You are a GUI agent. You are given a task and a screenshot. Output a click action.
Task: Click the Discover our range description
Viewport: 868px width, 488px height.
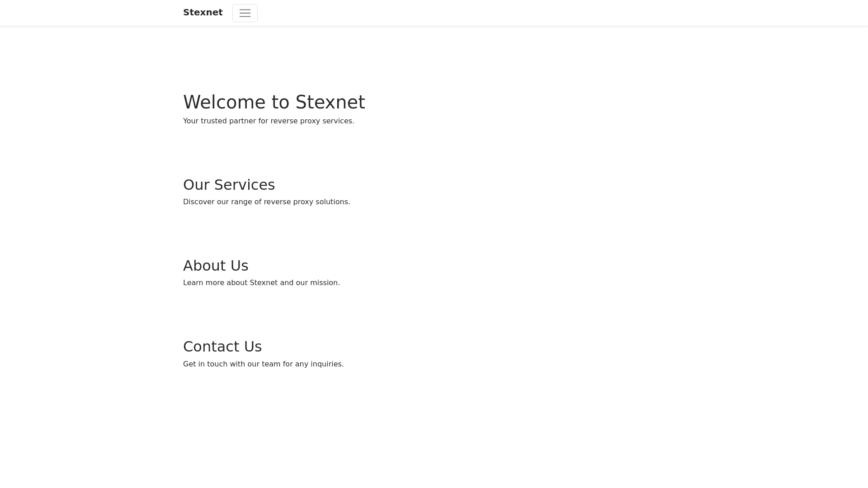[266, 202]
